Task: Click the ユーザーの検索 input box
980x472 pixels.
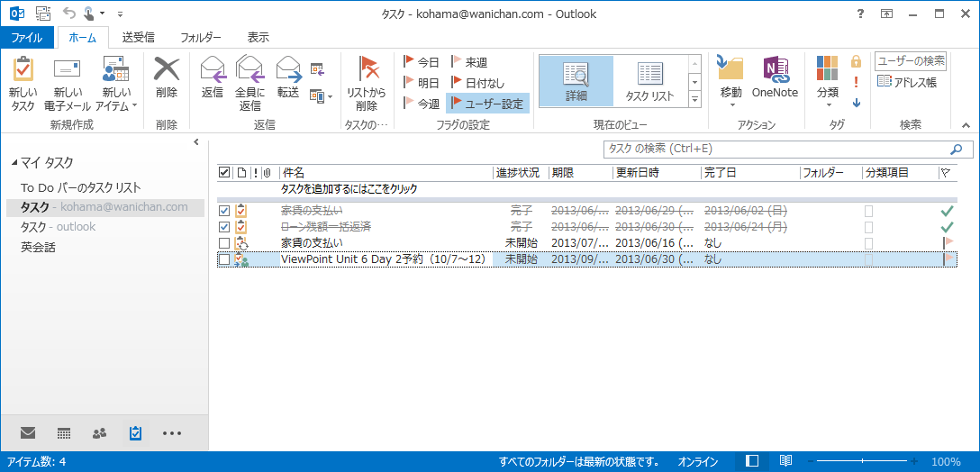Action: [x=911, y=61]
